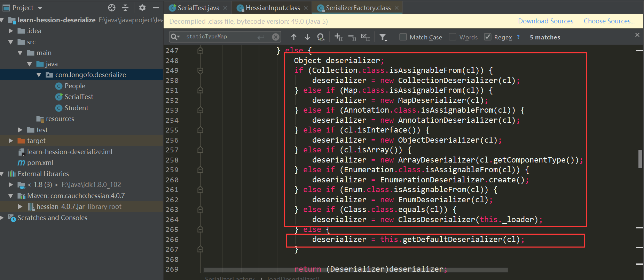Click fold marker at line 255
Viewport: 644px width, 280px height.
click(200, 130)
